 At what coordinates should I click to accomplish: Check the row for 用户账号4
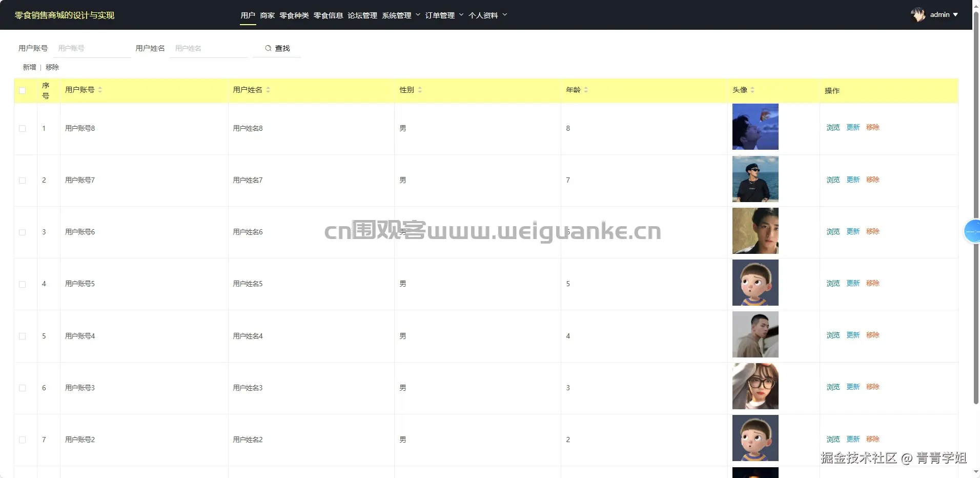22,336
